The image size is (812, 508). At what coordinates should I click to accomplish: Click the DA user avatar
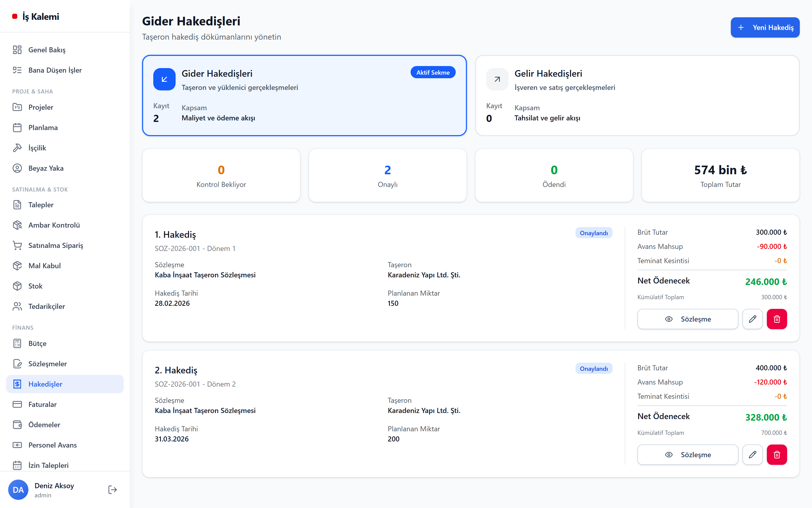[x=18, y=489]
